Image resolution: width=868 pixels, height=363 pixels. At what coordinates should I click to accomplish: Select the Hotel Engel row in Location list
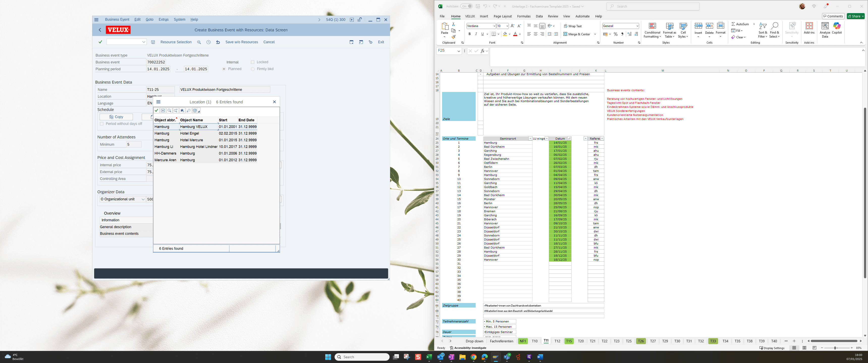206,133
